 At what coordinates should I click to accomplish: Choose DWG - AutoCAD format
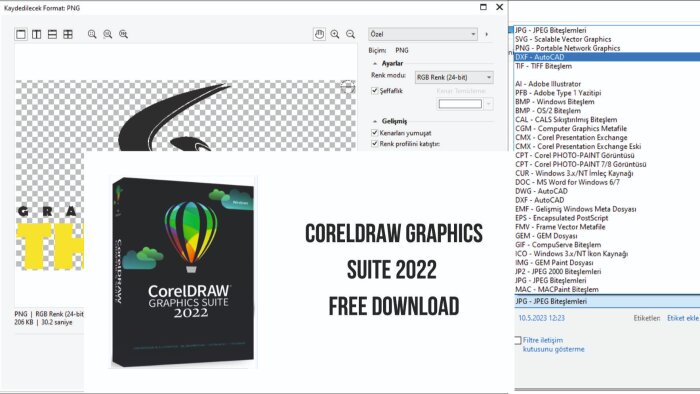coord(542,191)
